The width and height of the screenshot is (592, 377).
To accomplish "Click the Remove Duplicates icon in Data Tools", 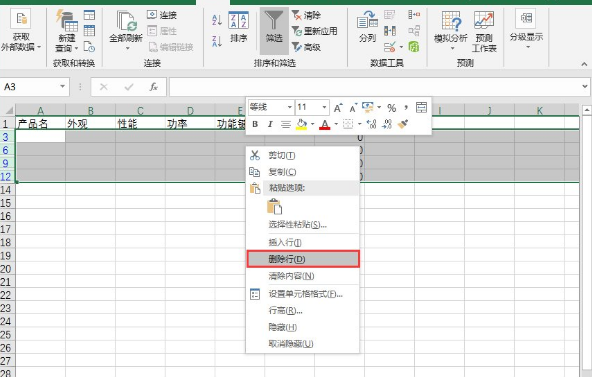I will click(389, 31).
